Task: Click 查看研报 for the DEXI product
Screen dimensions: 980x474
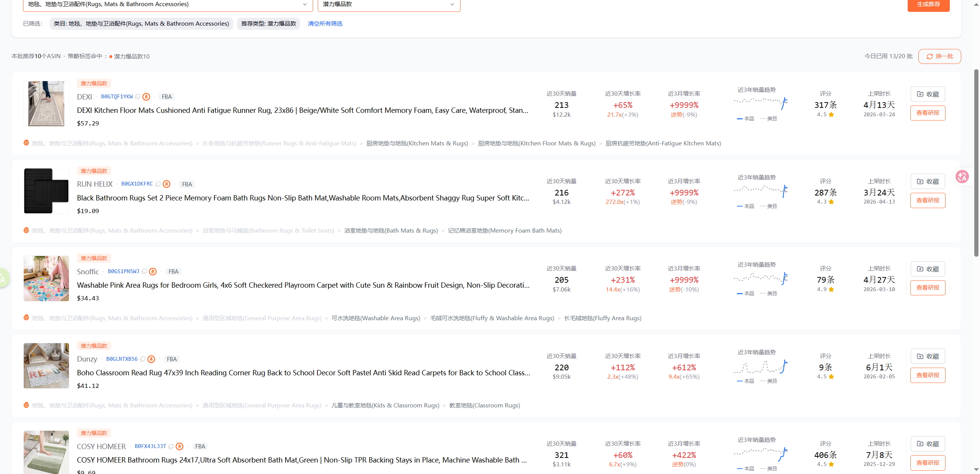Action: coord(928,113)
